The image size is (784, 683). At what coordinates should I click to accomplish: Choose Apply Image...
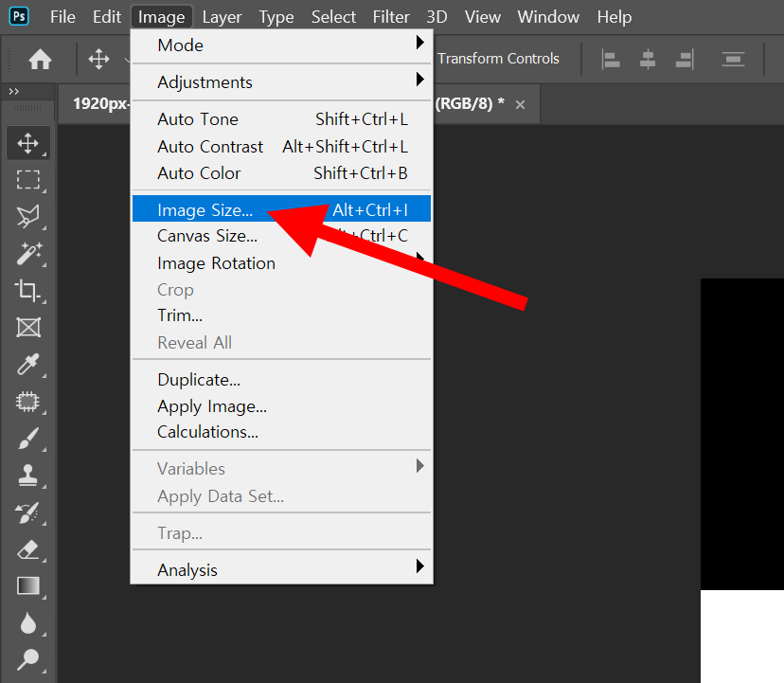(281, 406)
